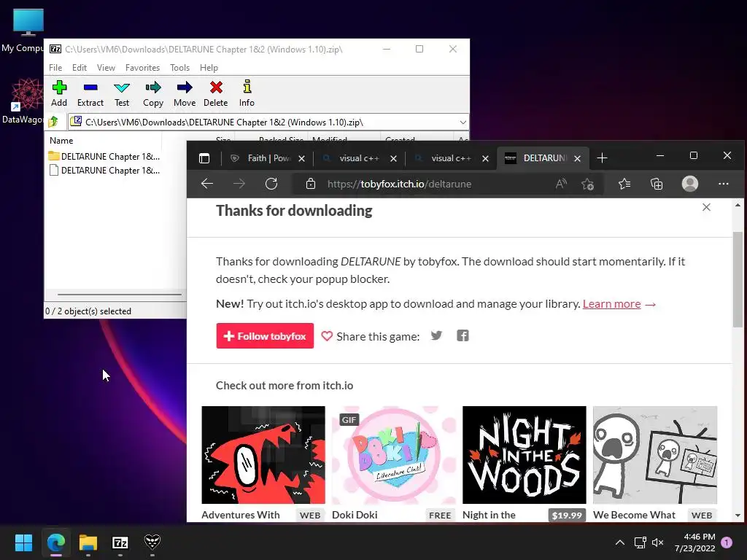Click the heart-shaped DELTARUNE taskbar icon
Screen dimensions: 747x560
point(152,542)
